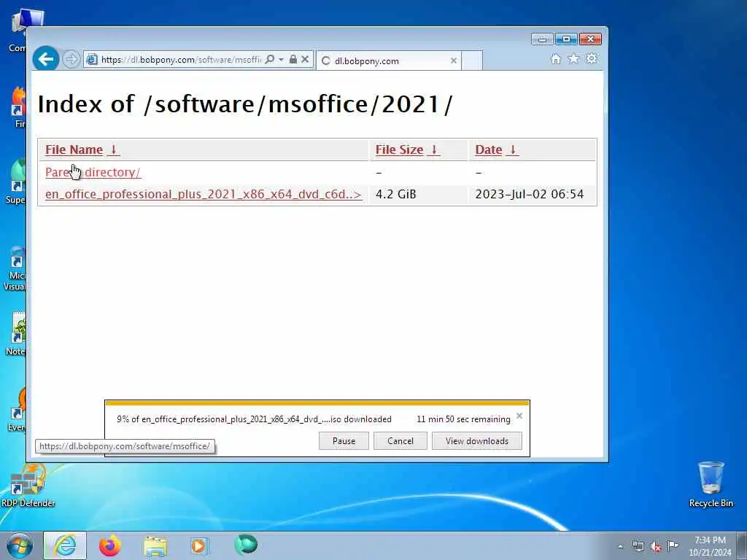
Task: Select the Recycle Bin desktop icon
Action: [x=711, y=484]
